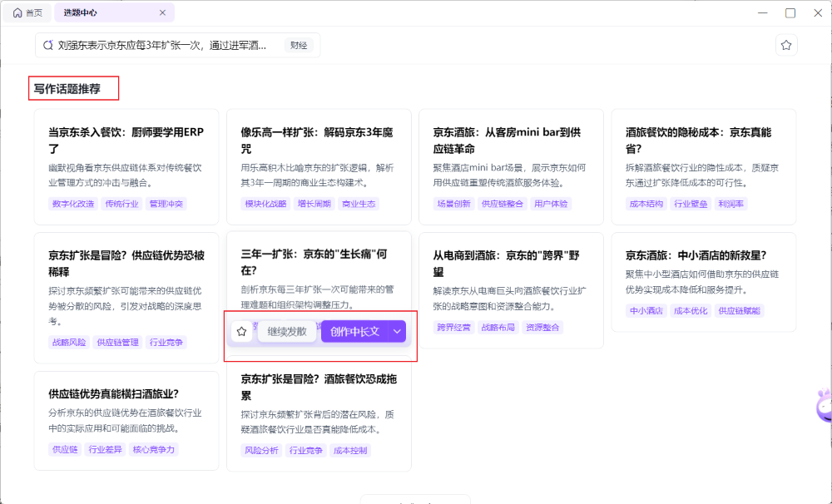The width and height of the screenshot is (832, 504).
Task: Click the 财经 category tag
Action: (x=299, y=46)
